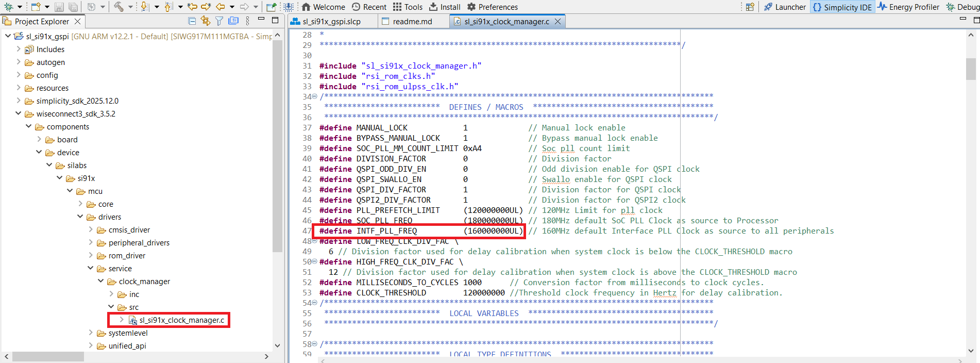Expand the peripheral_drivers folder

91,242
